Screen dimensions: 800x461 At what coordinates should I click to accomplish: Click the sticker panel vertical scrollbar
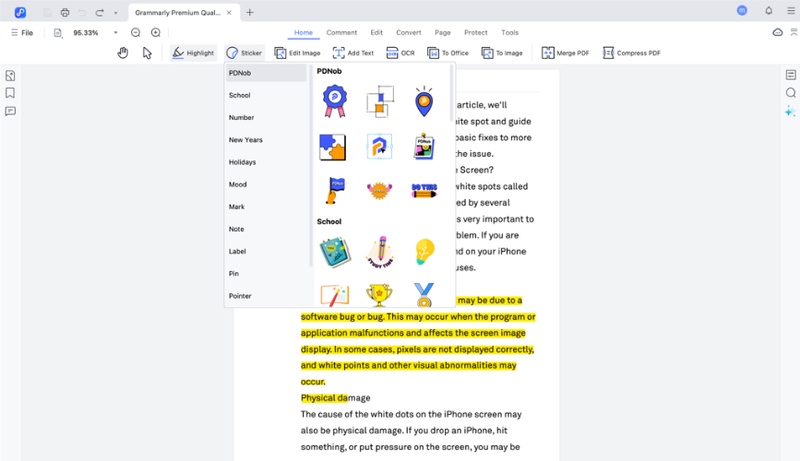pos(451,94)
